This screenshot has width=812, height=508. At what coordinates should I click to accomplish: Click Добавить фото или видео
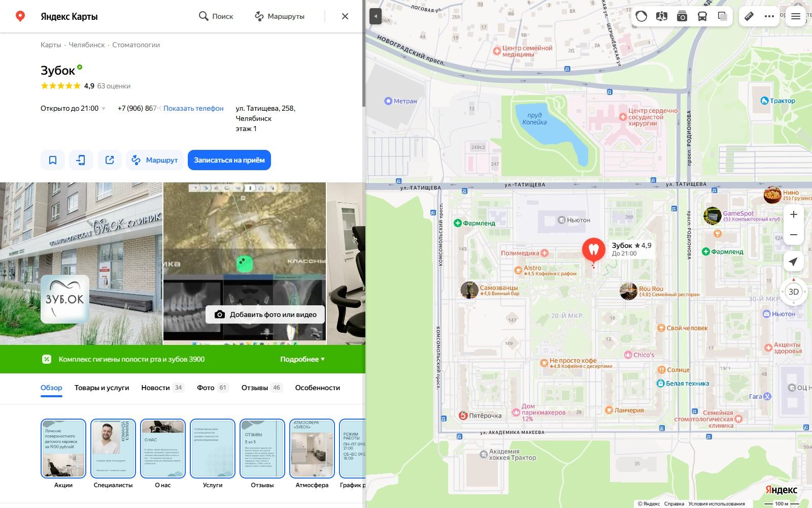click(266, 314)
